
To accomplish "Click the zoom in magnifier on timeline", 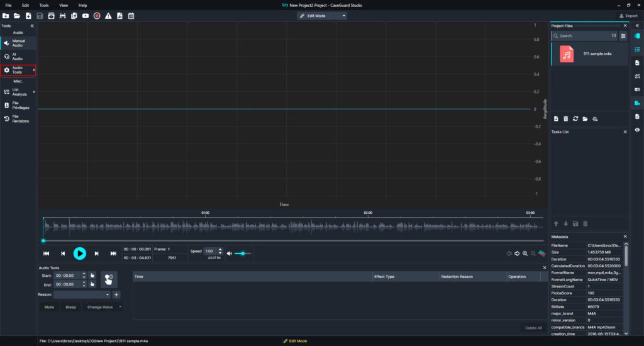I will pyautogui.click(x=525, y=254).
